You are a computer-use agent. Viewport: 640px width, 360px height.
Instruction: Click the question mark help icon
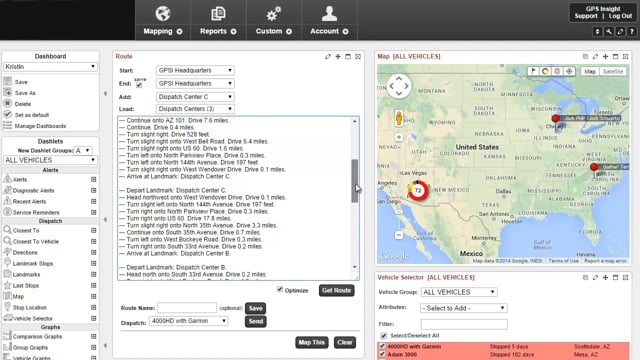[631, 31]
